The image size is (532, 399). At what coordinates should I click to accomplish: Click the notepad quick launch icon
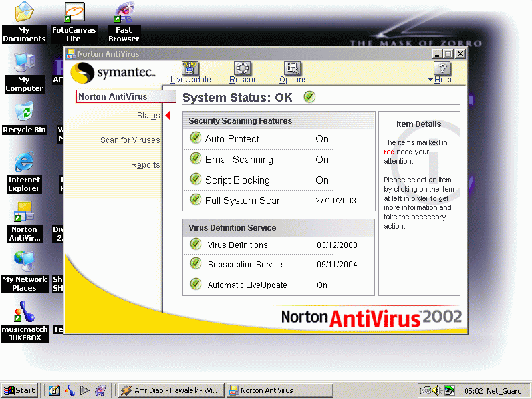tap(55, 391)
